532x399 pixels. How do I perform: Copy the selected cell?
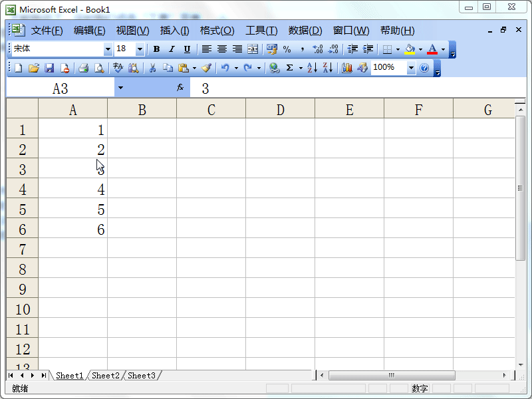coord(168,68)
